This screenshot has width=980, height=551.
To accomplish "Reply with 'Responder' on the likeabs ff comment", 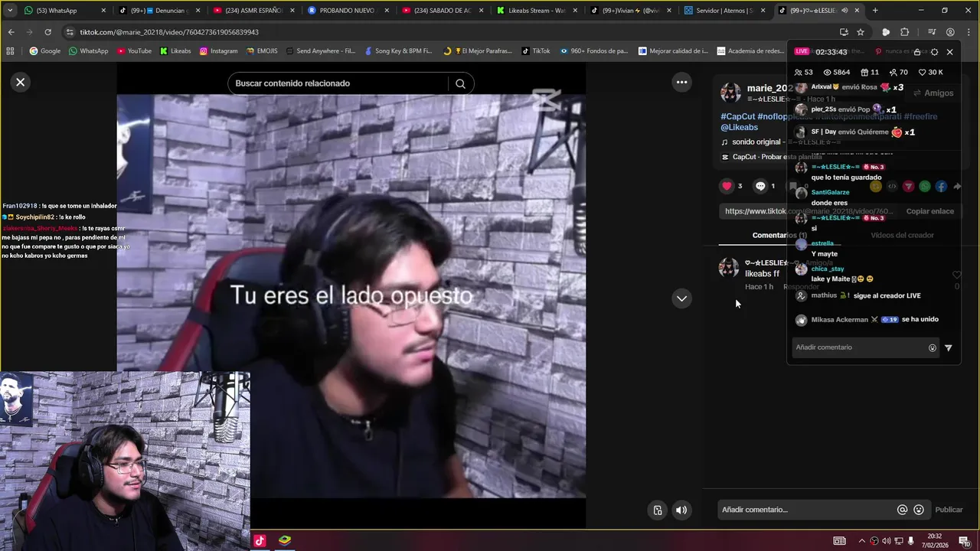I will (x=801, y=286).
